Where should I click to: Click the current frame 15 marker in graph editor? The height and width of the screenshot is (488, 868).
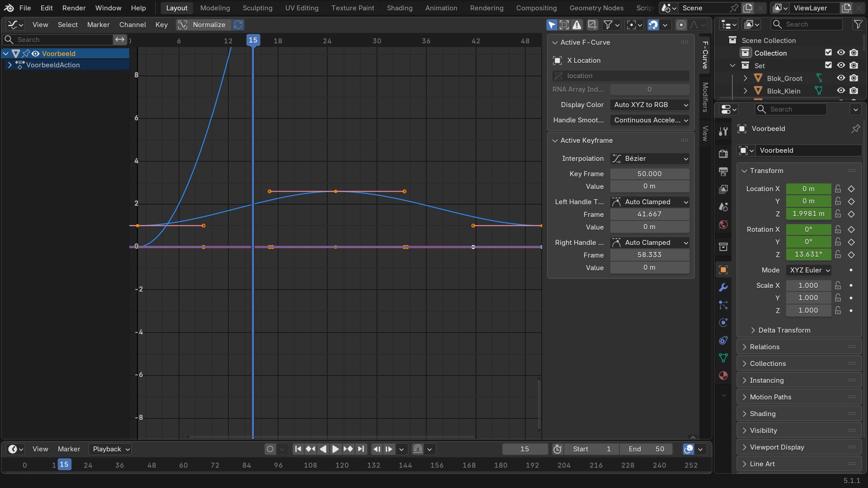pos(253,40)
